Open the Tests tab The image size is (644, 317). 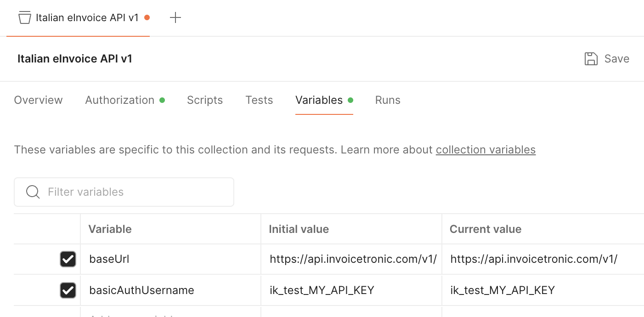click(x=259, y=100)
